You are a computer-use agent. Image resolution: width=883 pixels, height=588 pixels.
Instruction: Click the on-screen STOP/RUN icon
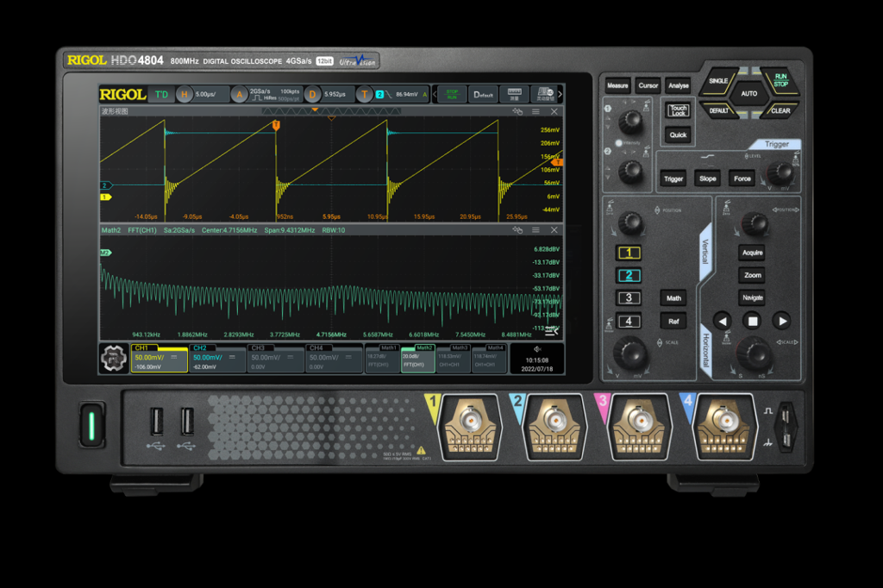click(451, 94)
